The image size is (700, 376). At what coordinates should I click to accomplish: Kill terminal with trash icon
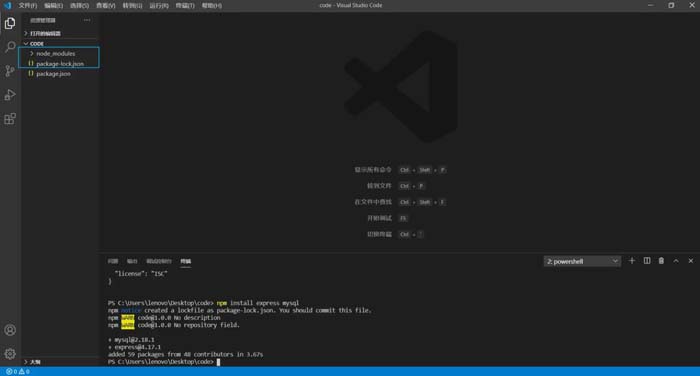[x=661, y=261]
